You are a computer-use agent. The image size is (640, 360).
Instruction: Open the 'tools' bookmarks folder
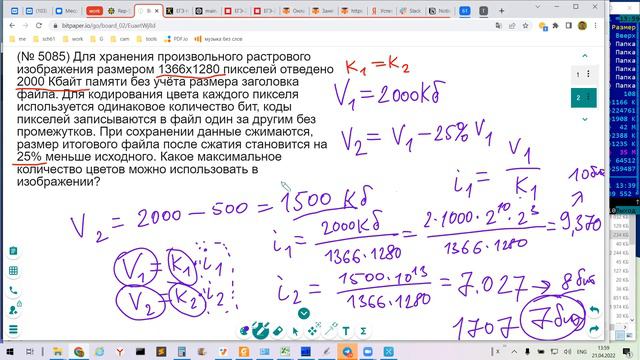(x=147, y=39)
